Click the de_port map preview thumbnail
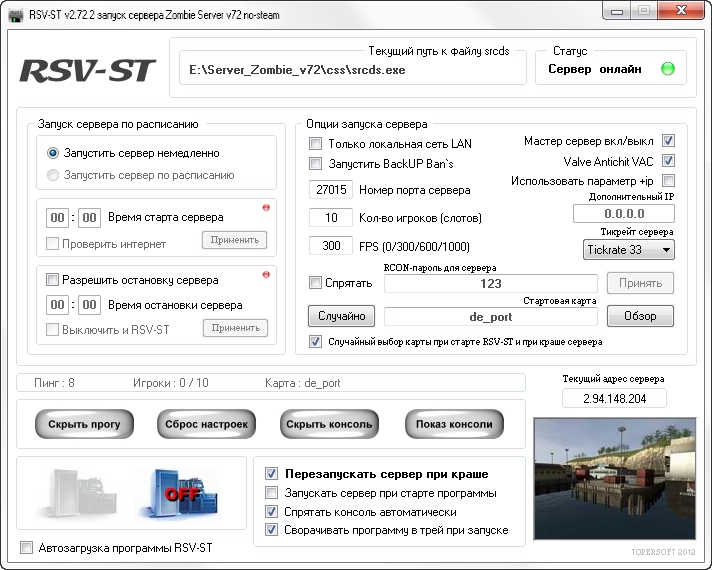The height and width of the screenshot is (570, 712). point(615,479)
